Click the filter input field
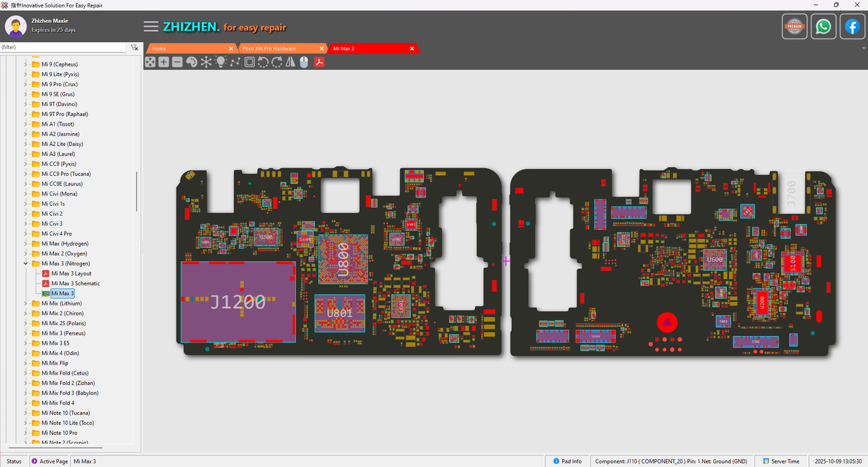Viewport: 868px width, 467px height. coord(63,48)
